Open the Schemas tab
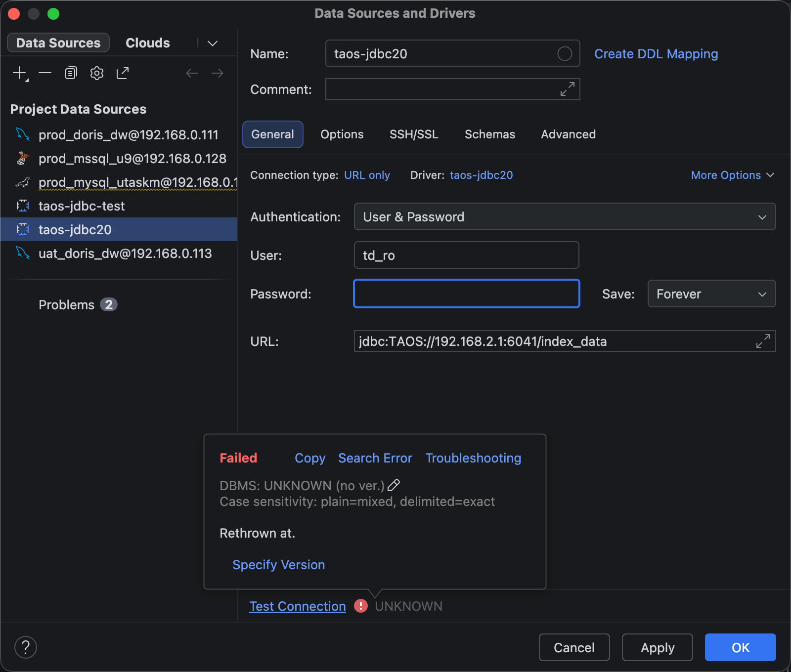791x672 pixels. (x=489, y=134)
